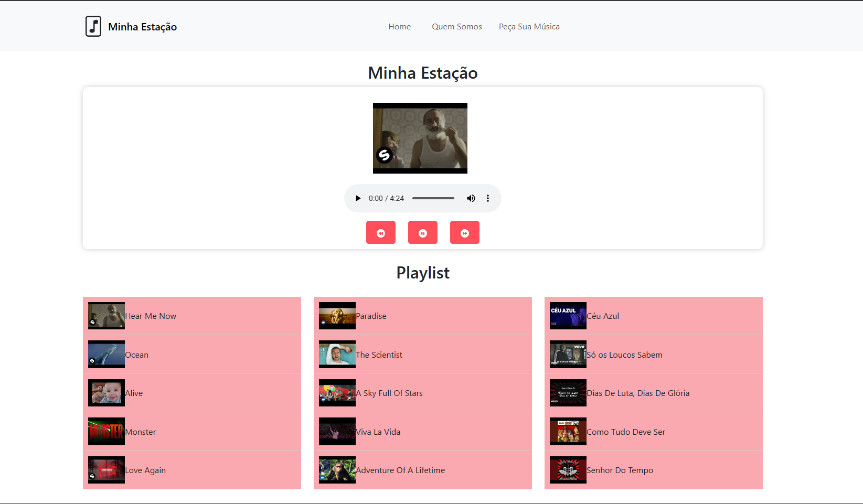Click the now-playing album cover image
Image resolution: width=863 pixels, height=504 pixels.
[x=420, y=138]
